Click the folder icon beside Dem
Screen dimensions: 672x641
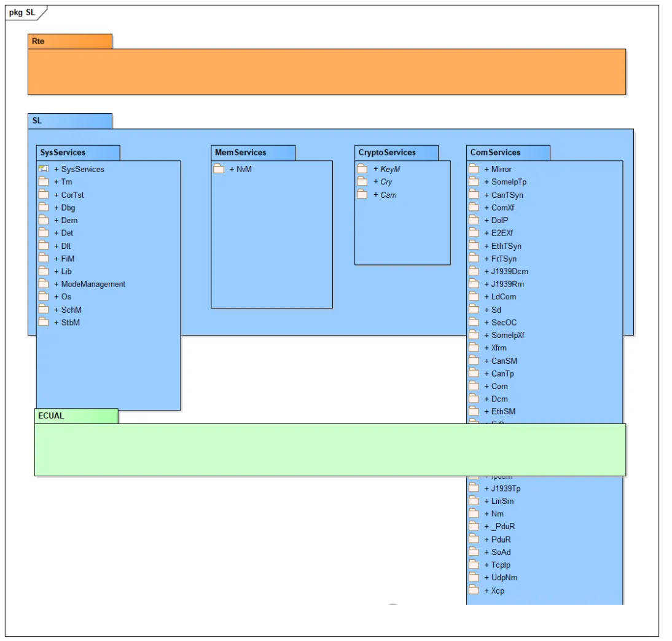coord(43,220)
